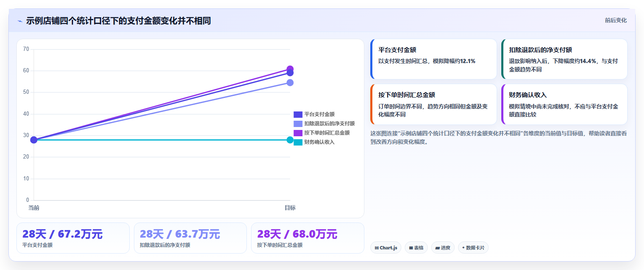The height and width of the screenshot is (270, 644).
Task: Click the 数据卡片 chip sparkle icon
Action: tap(463, 248)
